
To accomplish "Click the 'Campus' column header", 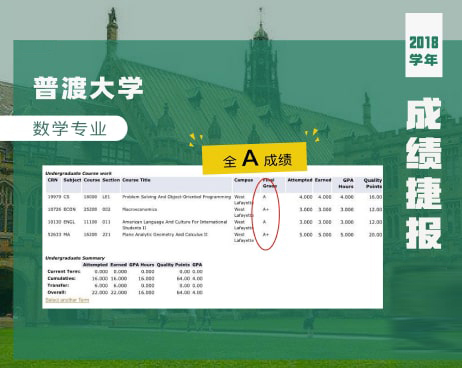I will 244,180.
